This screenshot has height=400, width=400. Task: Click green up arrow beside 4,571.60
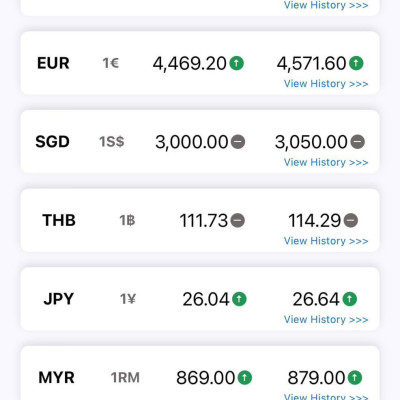(356, 63)
